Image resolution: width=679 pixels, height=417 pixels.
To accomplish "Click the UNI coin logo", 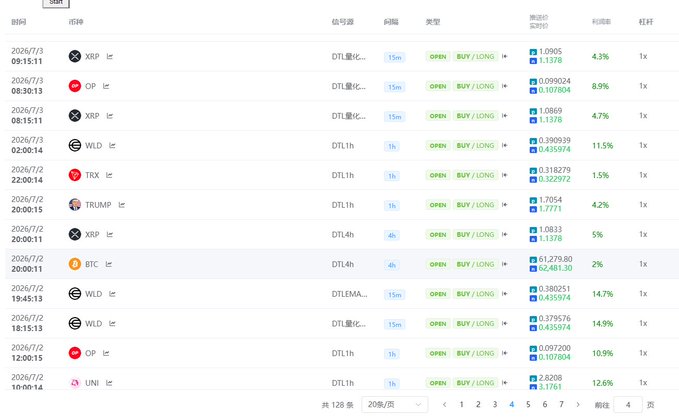I will pyautogui.click(x=75, y=383).
